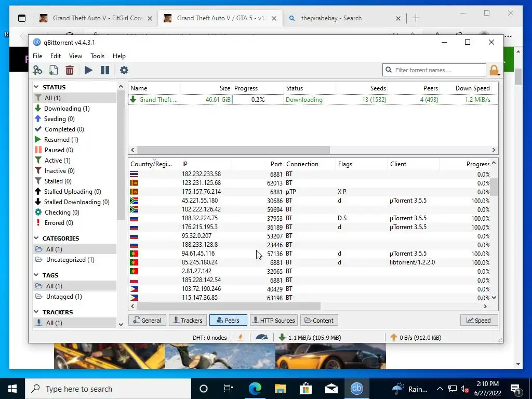Open File Explorer from the taskbar
Image resolution: width=532 pixels, height=399 pixels.
point(280,389)
